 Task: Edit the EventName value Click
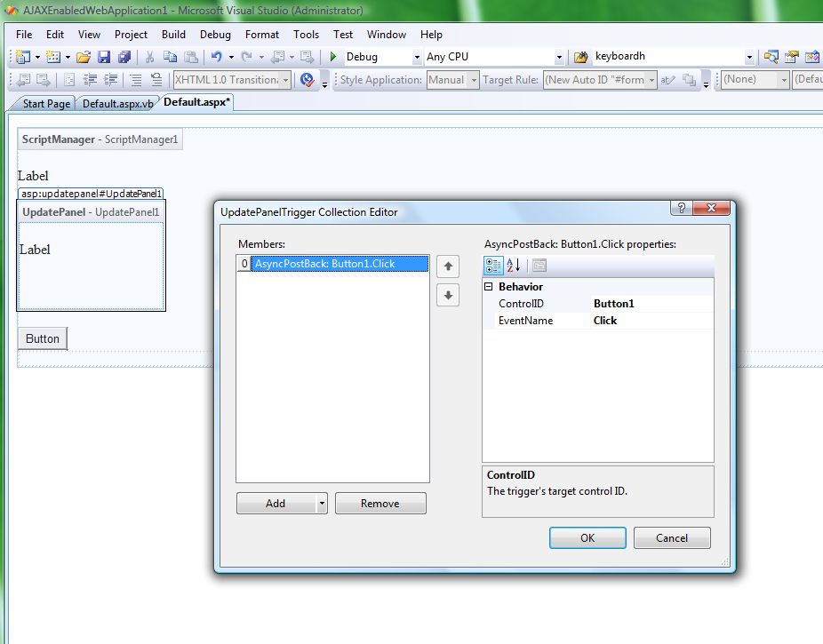click(x=651, y=321)
